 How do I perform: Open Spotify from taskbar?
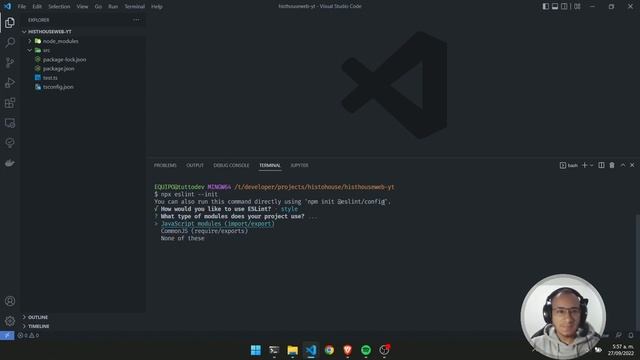(x=366, y=350)
